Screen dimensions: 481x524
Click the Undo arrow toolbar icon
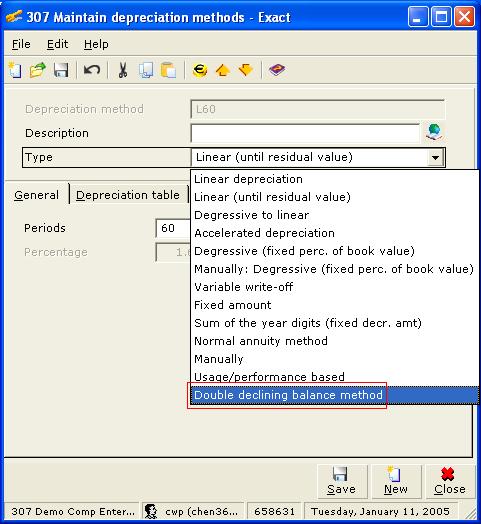coord(92,70)
